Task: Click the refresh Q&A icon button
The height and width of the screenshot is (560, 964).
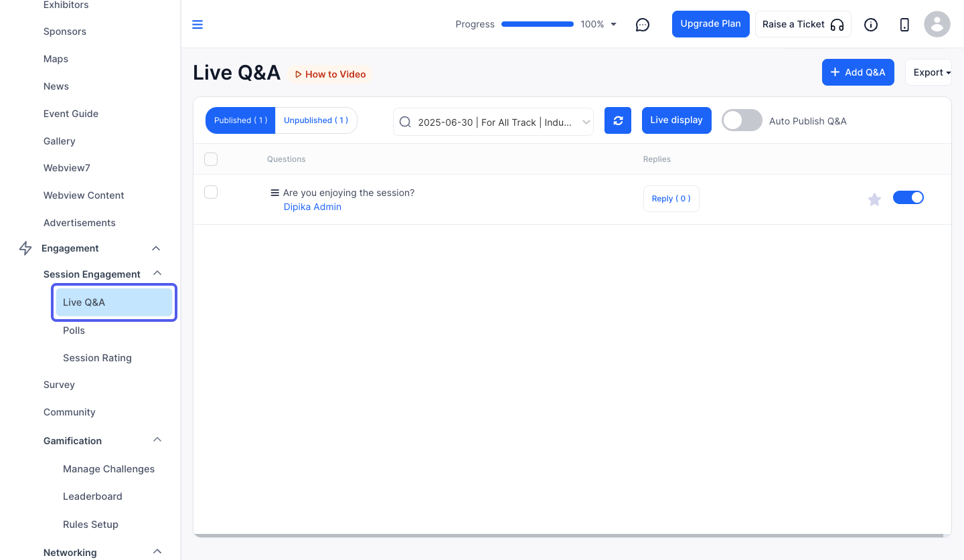Action: pos(618,120)
